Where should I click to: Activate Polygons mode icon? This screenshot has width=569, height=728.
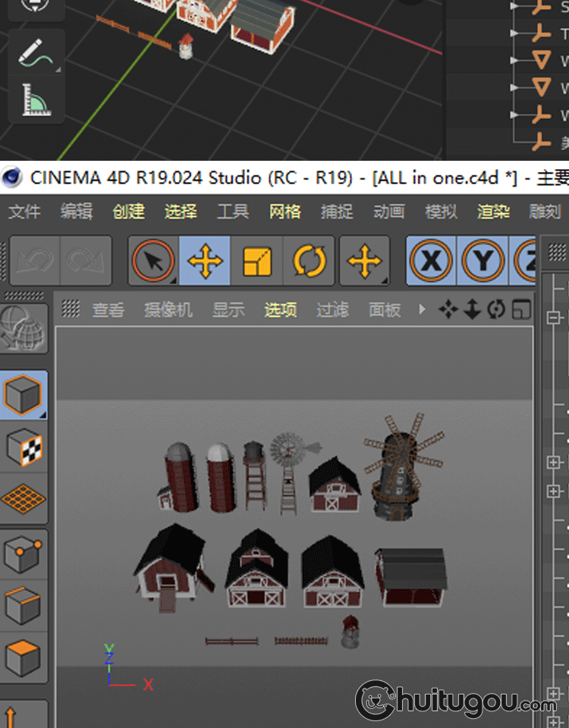(x=24, y=657)
